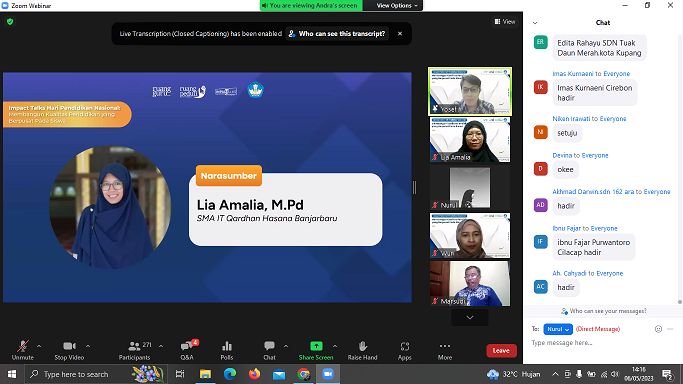Show more video thumbnails with down chevron
Viewport: 683px width, 384px height.
pyautogui.click(x=470, y=317)
